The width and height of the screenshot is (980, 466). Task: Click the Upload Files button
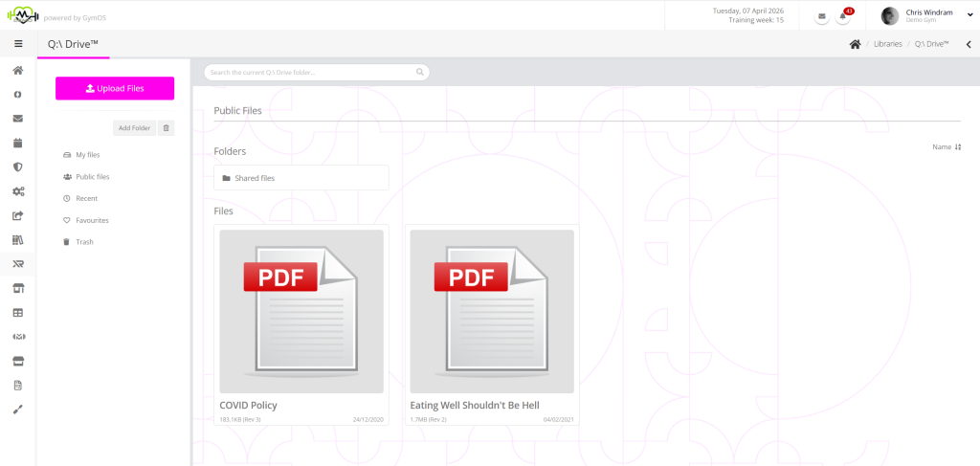[x=115, y=88]
